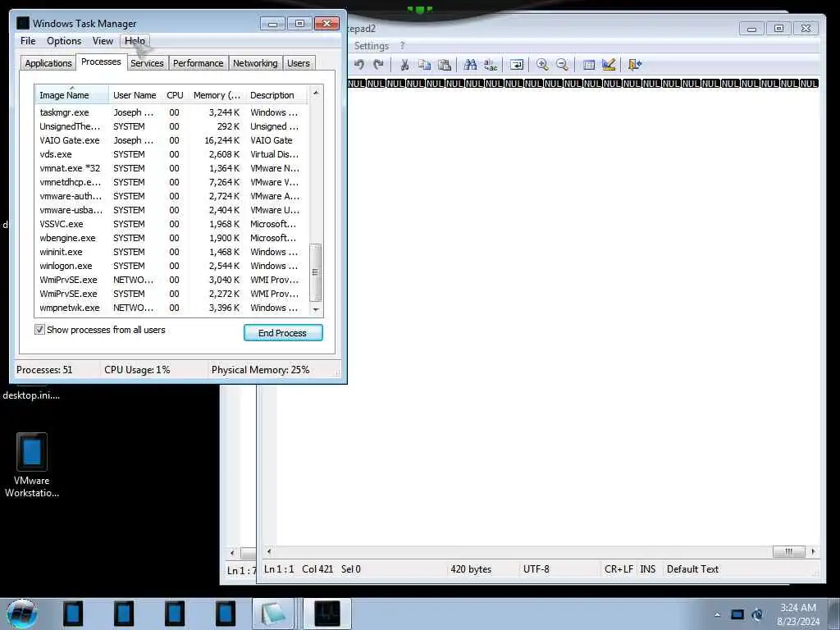This screenshot has height=630, width=840.
Task: Click the taskbar clock showing 3:24 AM
Action: click(797, 614)
